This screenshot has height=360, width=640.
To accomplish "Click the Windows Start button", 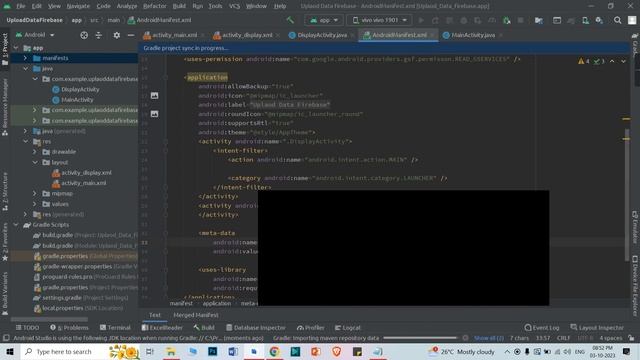I will click(10, 351).
